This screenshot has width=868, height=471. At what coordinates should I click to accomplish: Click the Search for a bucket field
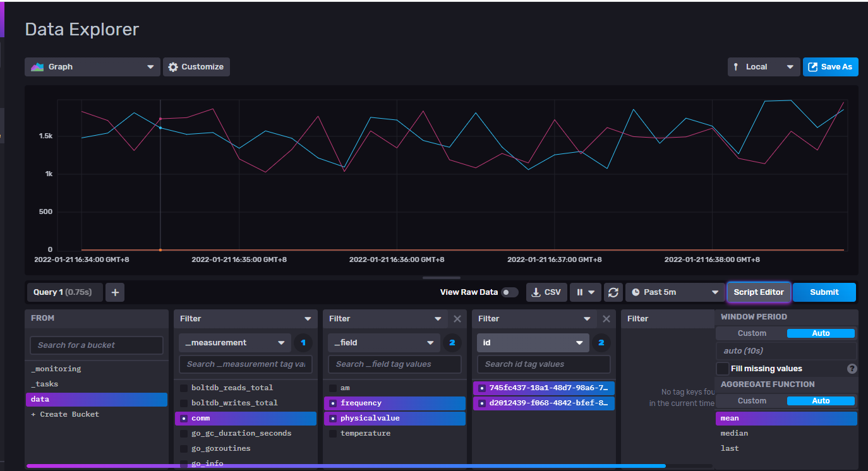click(x=97, y=345)
